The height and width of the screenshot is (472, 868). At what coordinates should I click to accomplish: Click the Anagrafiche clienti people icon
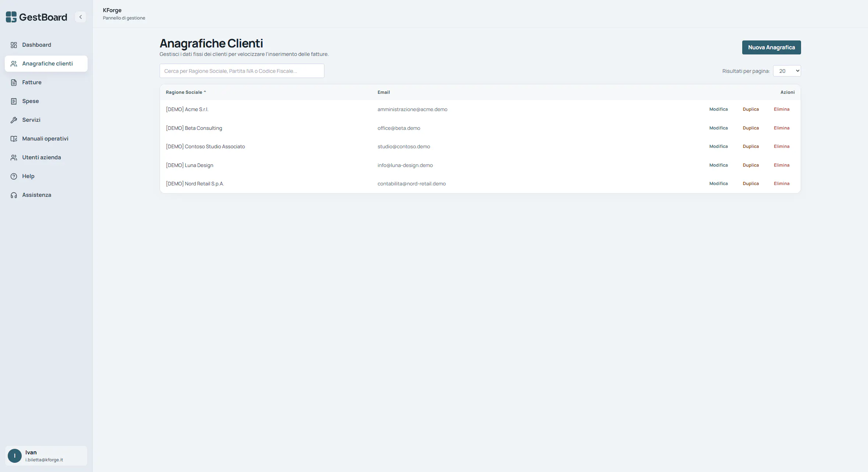14,64
